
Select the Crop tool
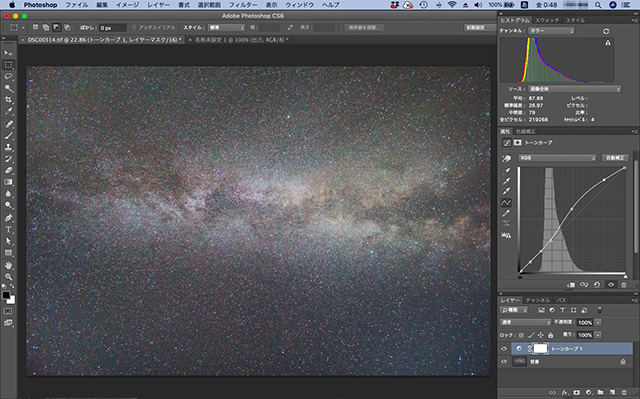click(8, 100)
